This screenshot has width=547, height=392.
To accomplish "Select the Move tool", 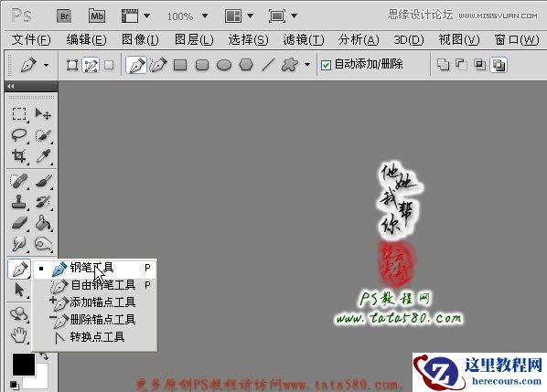I will (x=43, y=114).
